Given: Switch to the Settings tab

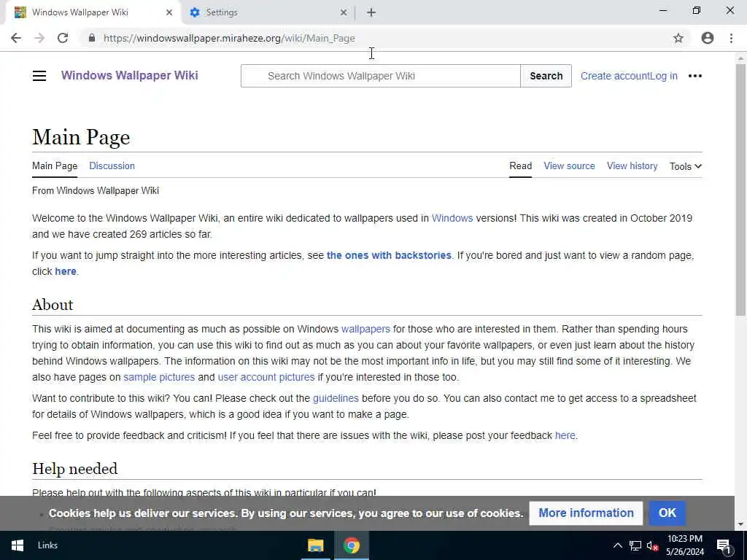Looking at the screenshot, I should point(267,12).
